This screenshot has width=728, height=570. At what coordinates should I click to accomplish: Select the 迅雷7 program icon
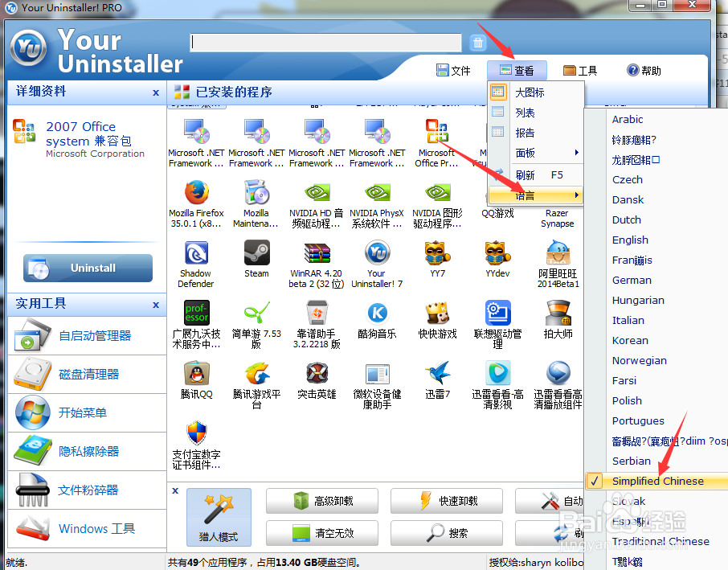pyautogui.click(x=437, y=373)
